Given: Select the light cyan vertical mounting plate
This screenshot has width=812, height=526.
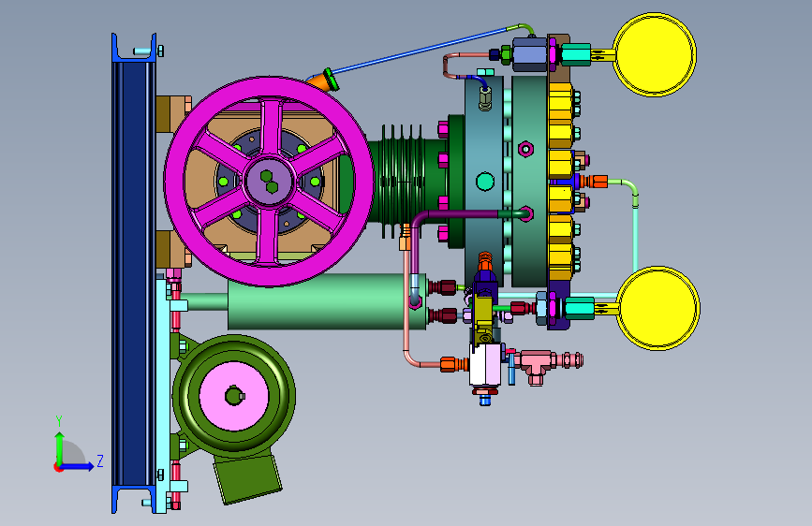Looking at the screenshot, I should (163, 396).
